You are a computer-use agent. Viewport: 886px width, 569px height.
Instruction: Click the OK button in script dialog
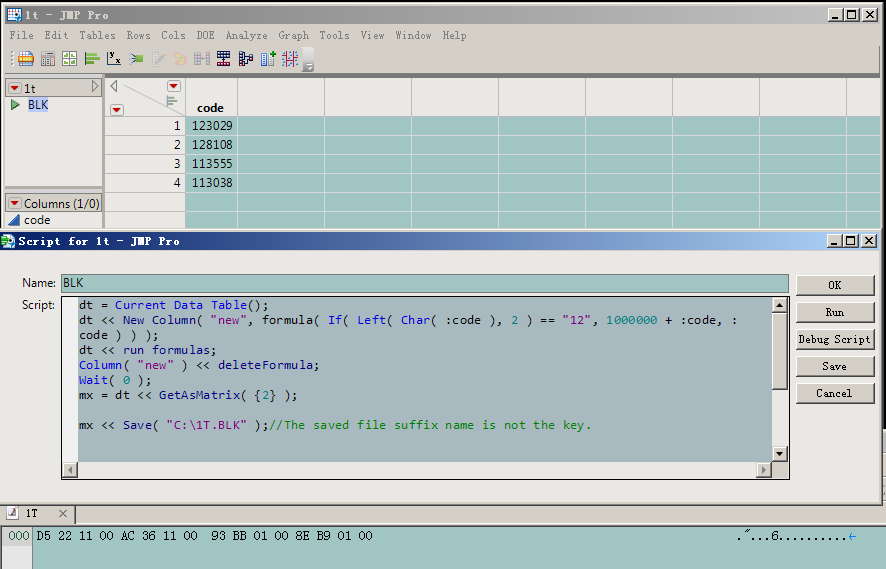click(834, 285)
